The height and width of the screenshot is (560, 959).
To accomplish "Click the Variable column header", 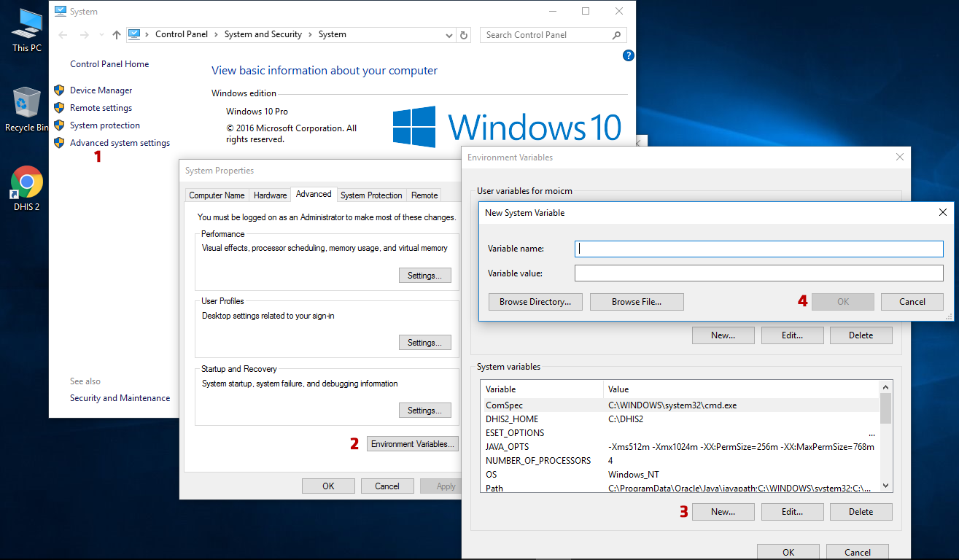I will [542, 389].
